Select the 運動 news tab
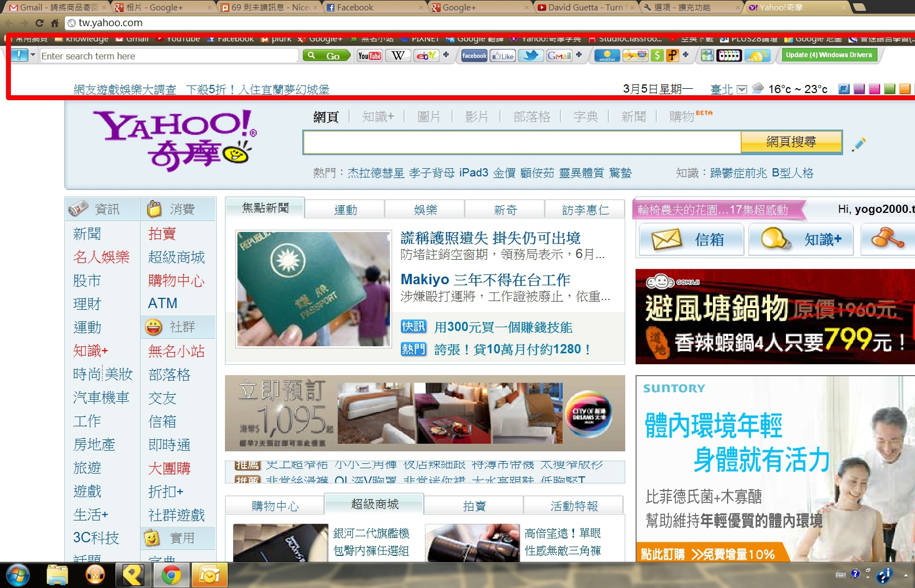The image size is (915, 588). click(x=345, y=210)
